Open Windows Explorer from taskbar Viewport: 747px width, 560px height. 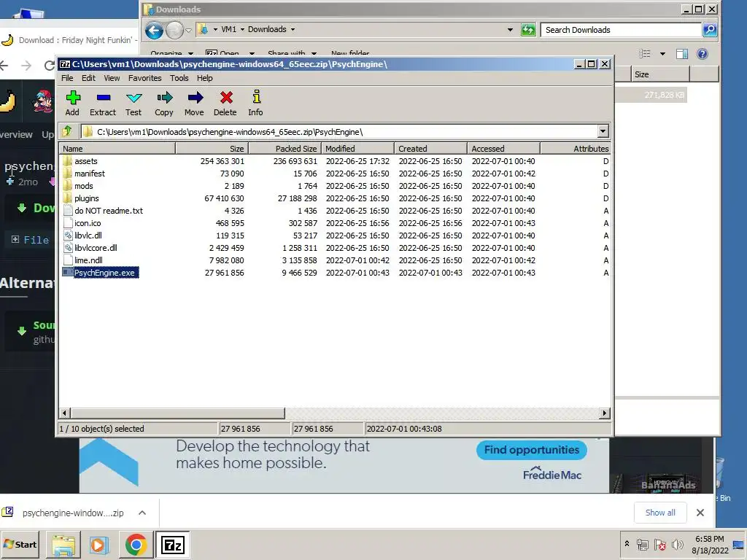click(63, 545)
